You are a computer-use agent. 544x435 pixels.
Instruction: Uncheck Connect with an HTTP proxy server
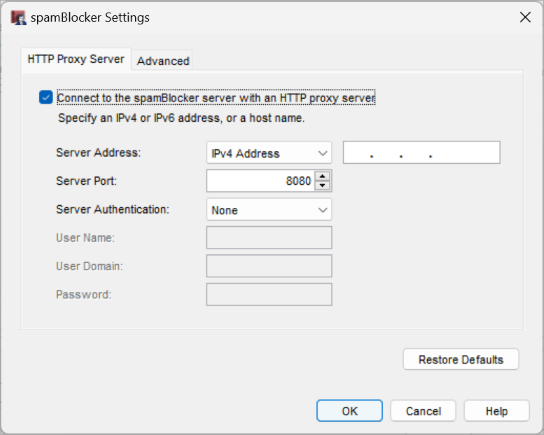[46, 97]
